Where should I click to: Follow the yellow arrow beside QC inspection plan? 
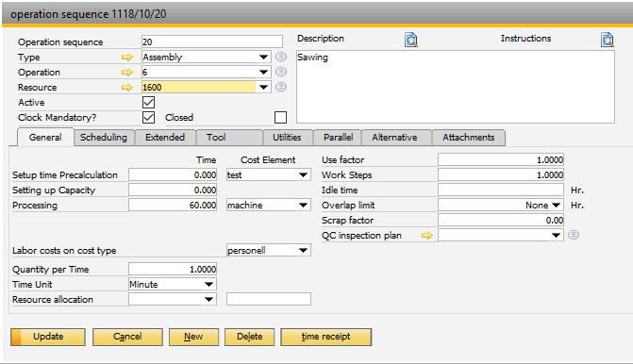tap(427, 235)
